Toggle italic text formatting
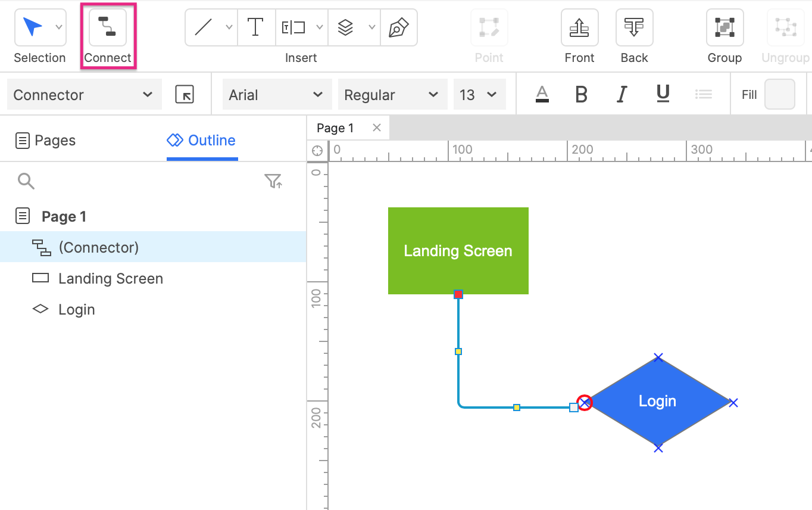The height and width of the screenshot is (510, 812). click(x=622, y=94)
